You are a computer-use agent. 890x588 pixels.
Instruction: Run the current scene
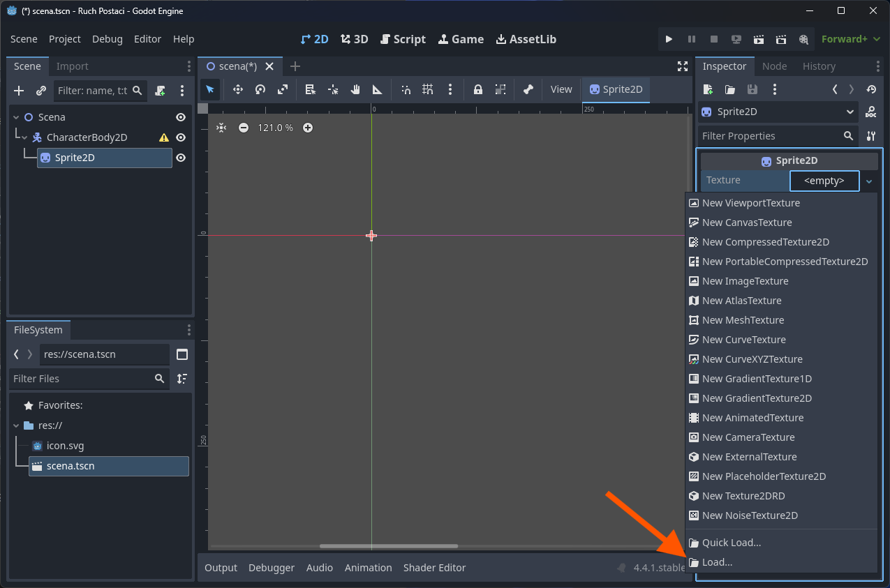coord(759,39)
